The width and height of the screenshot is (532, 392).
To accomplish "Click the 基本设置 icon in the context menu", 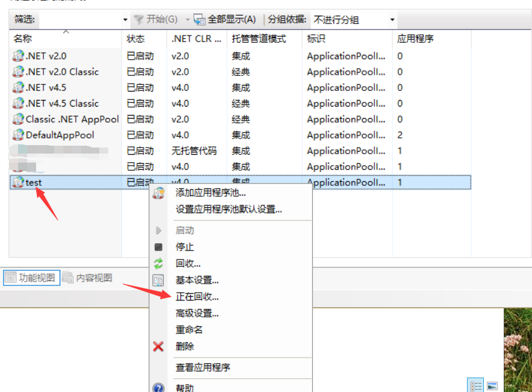I will click(158, 279).
